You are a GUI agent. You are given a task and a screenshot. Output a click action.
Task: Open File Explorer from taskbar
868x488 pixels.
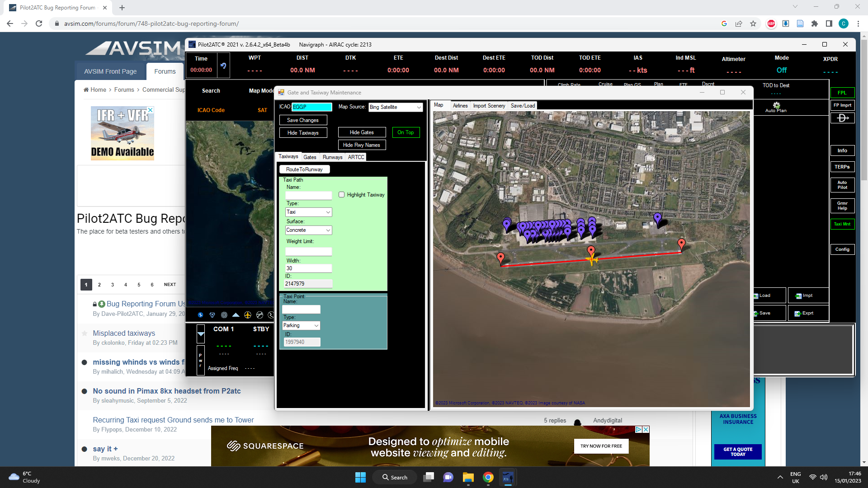(x=468, y=477)
